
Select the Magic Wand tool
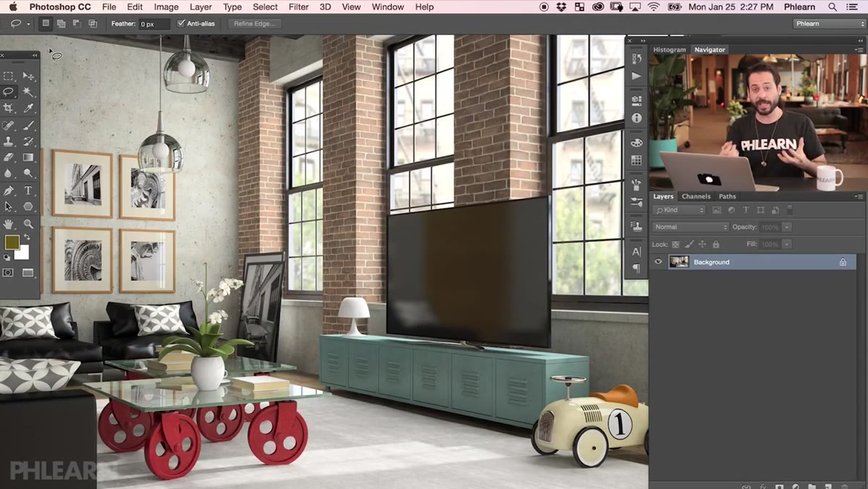[x=28, y=92]
